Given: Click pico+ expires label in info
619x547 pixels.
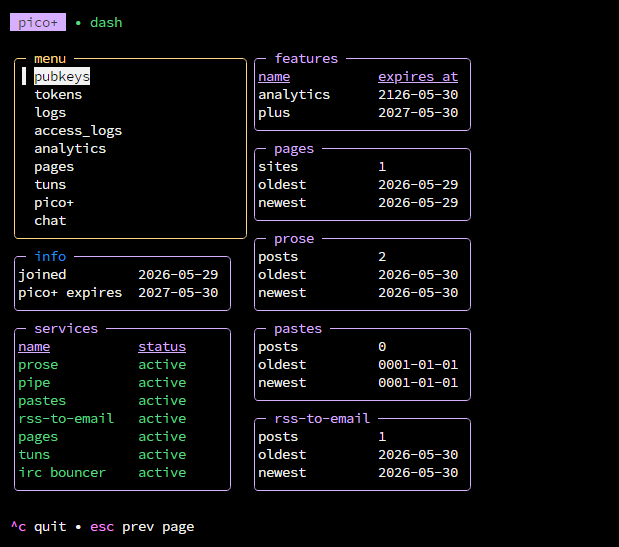Looking at the screenshot, I should click(70, 292).
